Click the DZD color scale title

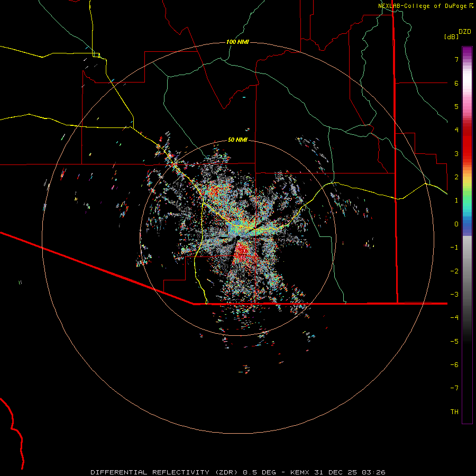tap(465, 32)
